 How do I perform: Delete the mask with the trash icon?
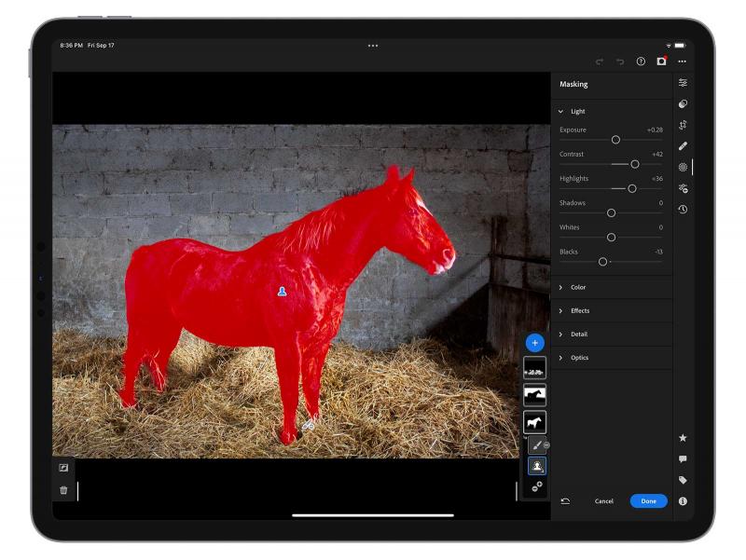(63, 490)
